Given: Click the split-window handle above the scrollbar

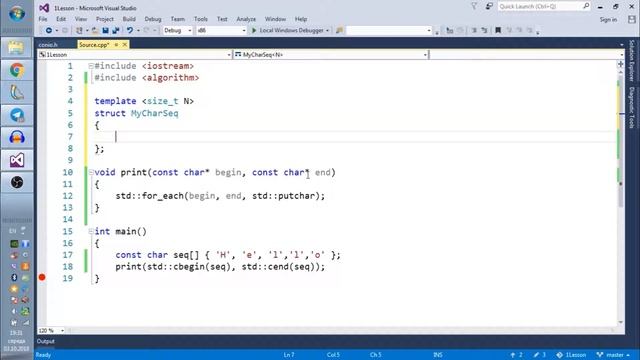Looking at the screenshot, I should point(621,64).
